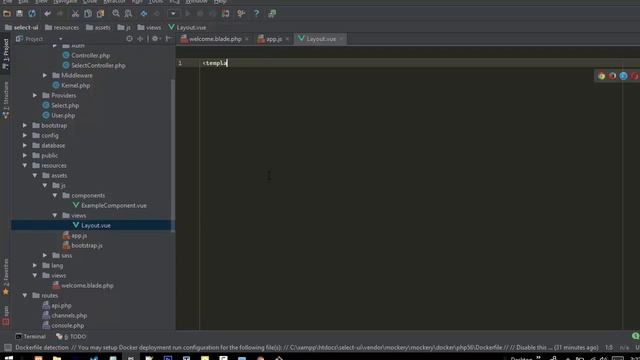Expand the config folder
Image resolution: width=640 pixels, height=360 pixels.
point(25,135)
